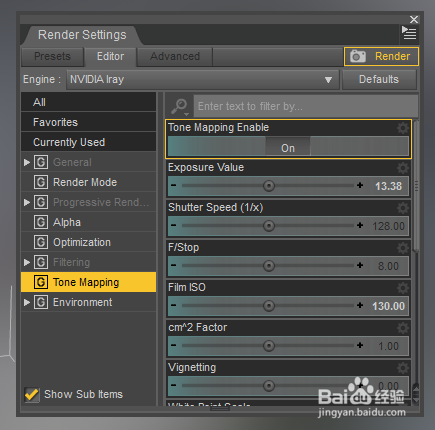Image resolution: width=435 pixels, height=430 pixels.
Task: Click the G icon beside Filtering
Action: tap(41, 262)
